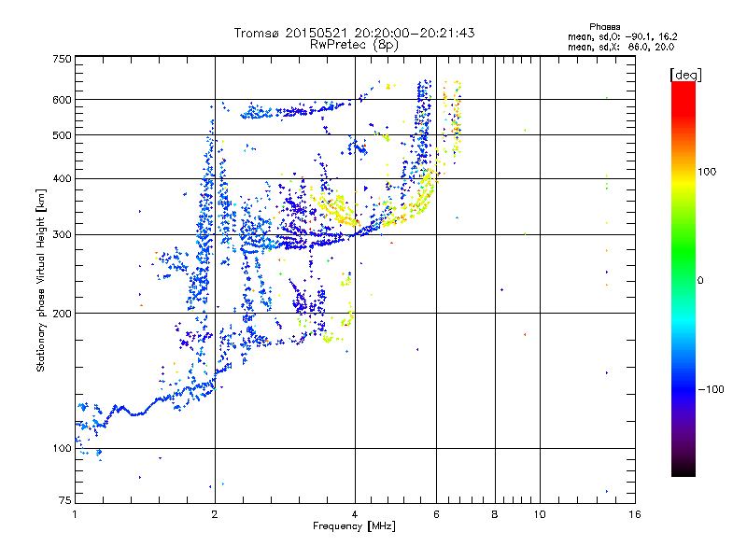Click the y-axis tick label '75'
The height and width of the screenshot is (560, 747).
65,500
